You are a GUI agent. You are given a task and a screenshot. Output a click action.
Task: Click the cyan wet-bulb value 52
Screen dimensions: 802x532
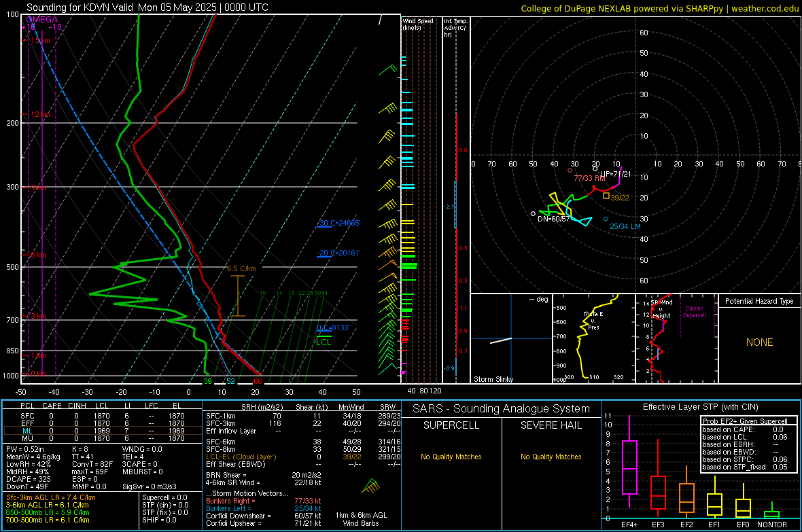(x=230, y=381)
